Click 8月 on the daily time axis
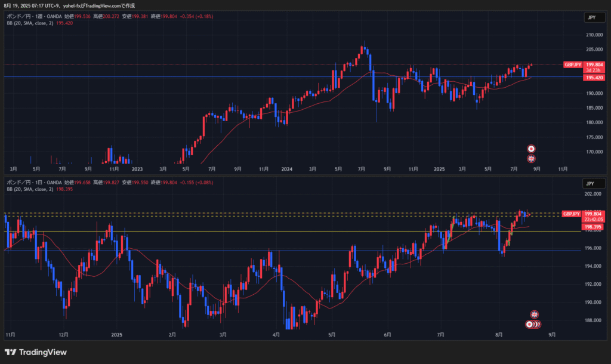 (499, 335)
